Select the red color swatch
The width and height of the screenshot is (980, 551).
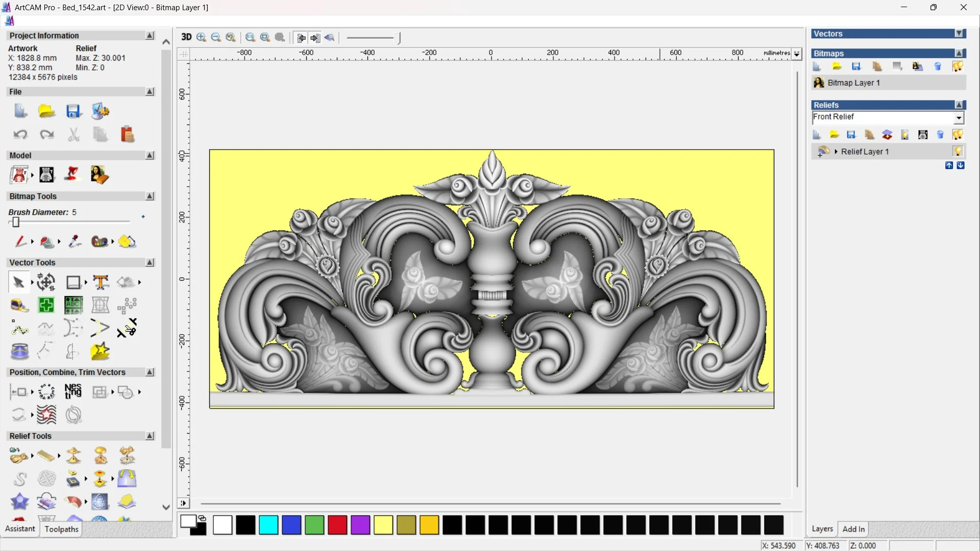click(337, 525)
